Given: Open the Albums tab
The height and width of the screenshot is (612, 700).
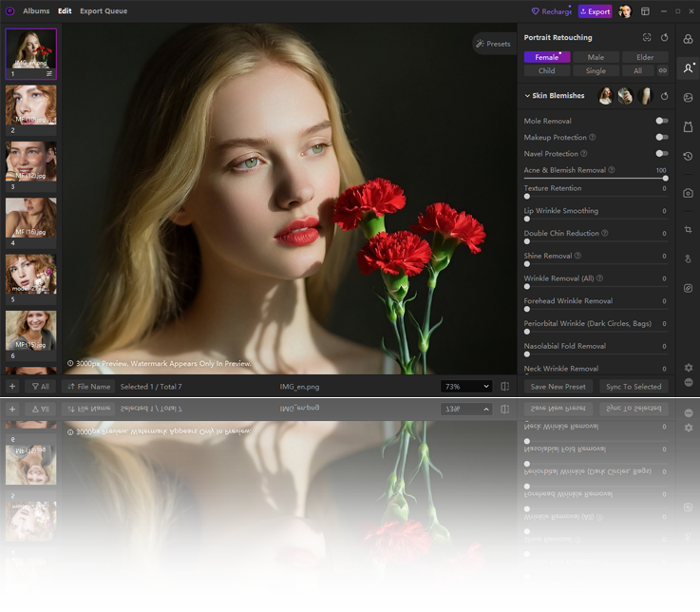Looking at the screenshot, I should point(36,11).
